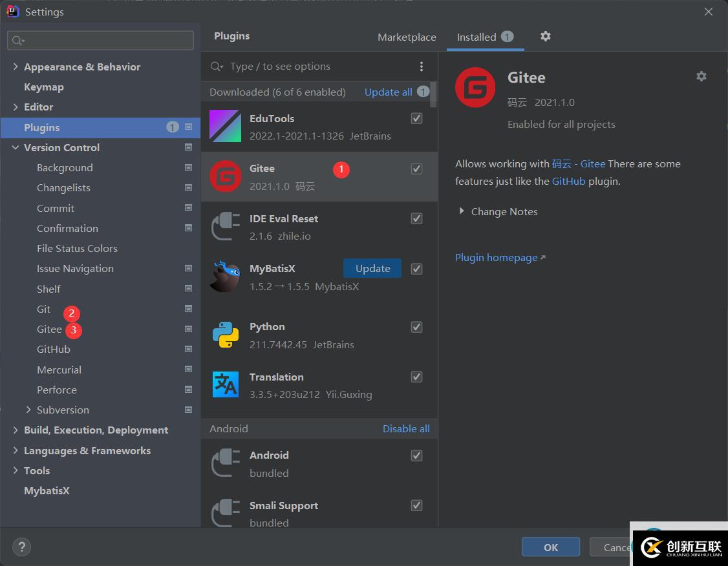
Task: Click the project-level icon beside Mercurial
Action: pyautogui.click(x=189, y=369)
